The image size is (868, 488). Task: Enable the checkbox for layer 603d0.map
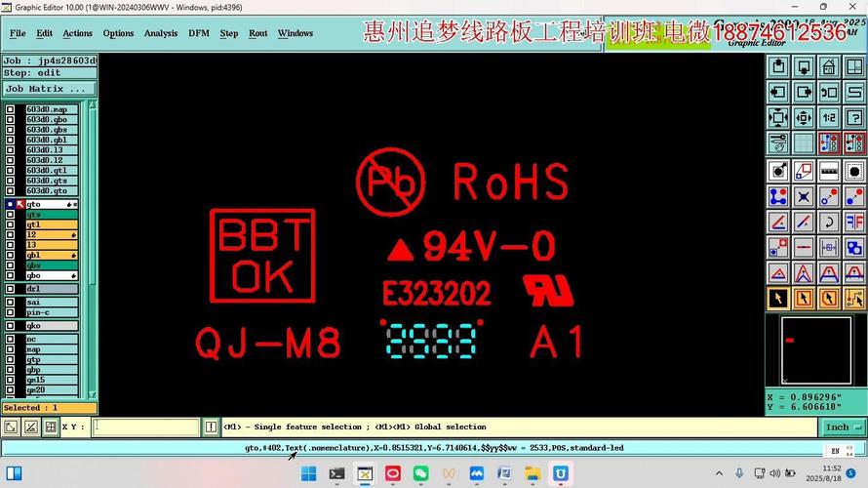10,109
